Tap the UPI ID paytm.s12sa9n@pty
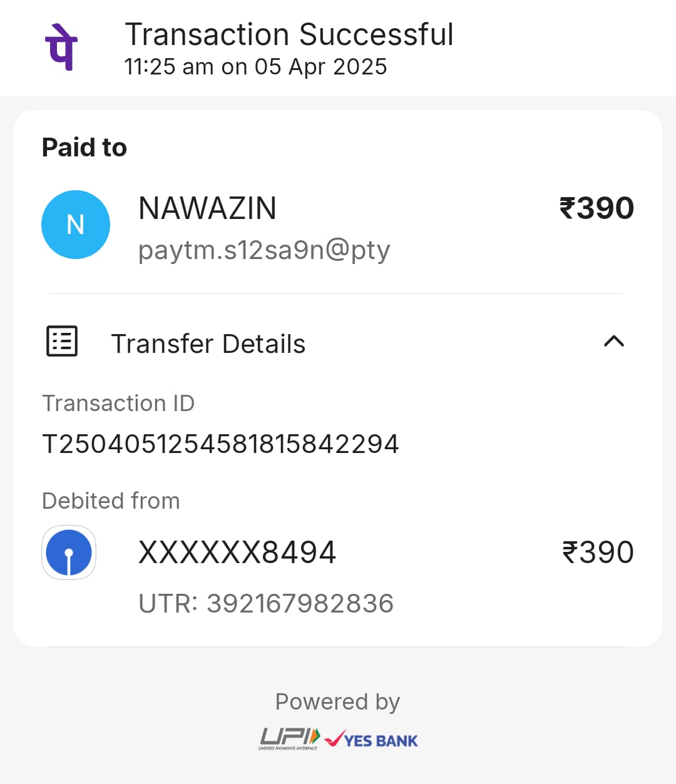 (x=264, y=250)
